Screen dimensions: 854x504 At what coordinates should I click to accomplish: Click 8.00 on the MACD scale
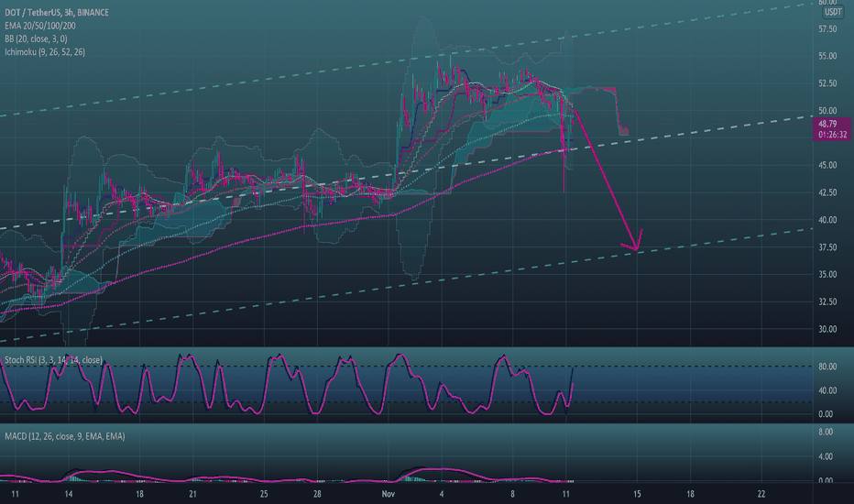(826, 433)
